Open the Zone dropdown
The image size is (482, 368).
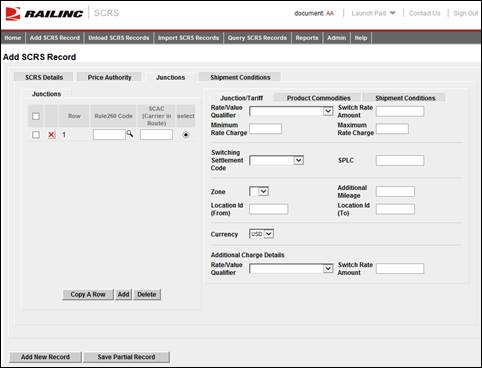tap(259, 191)
